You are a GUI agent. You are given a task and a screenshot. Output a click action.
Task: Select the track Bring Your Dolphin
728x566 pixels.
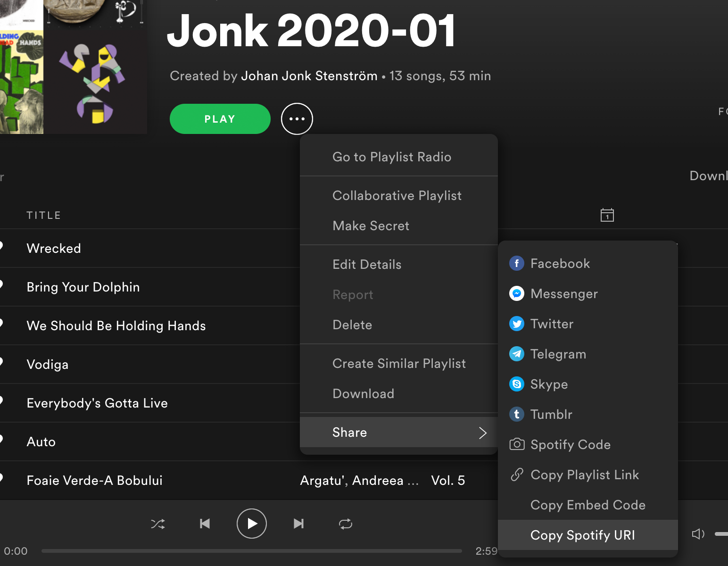coord(83,287)
